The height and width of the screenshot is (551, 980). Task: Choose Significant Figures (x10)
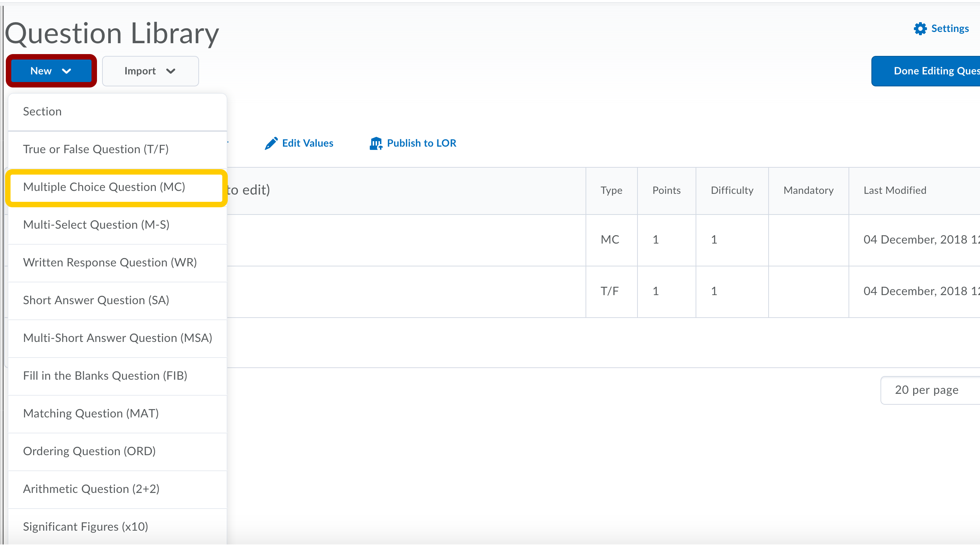click(85, 527)
